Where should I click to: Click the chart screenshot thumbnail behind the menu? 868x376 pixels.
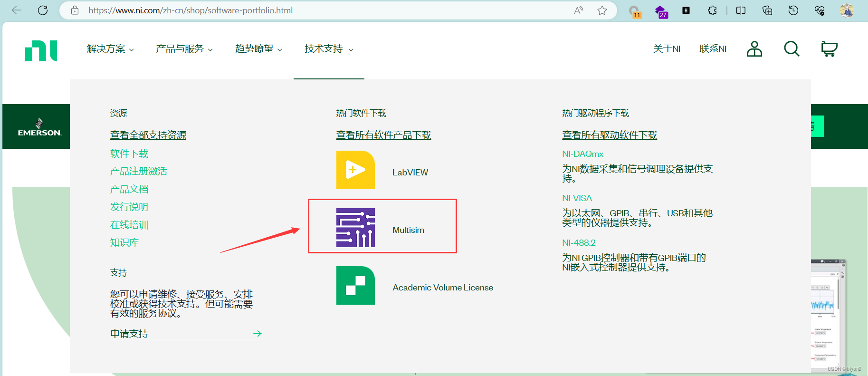(x=829, y=316)
